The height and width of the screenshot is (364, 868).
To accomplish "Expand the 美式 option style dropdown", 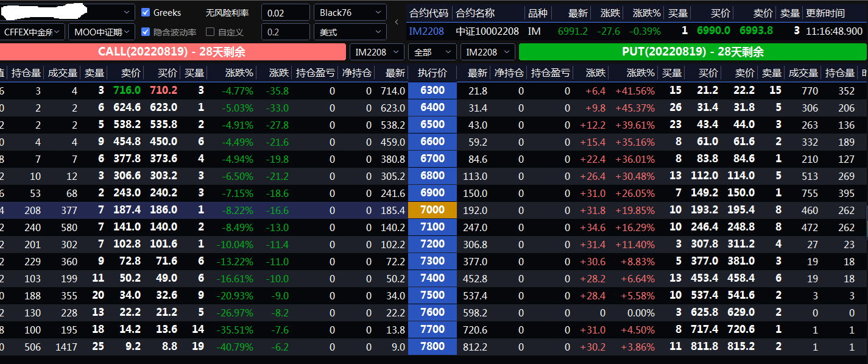I will pos(350,32).
